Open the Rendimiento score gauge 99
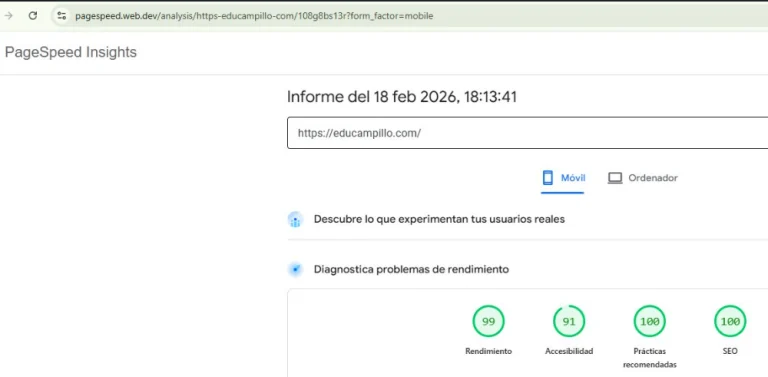Viewport: 768px width, 377px height. (488, 321)
